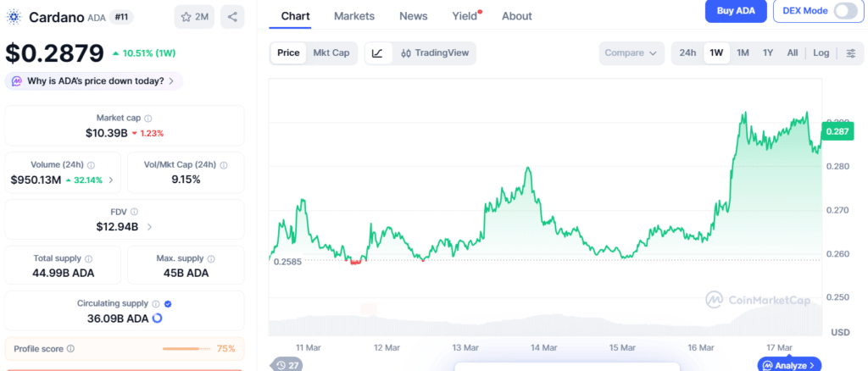Image resolution: width=868 pixels, height=371 pixels.
Task: Toggle Log scale on the chart
Action: point(821,53)
